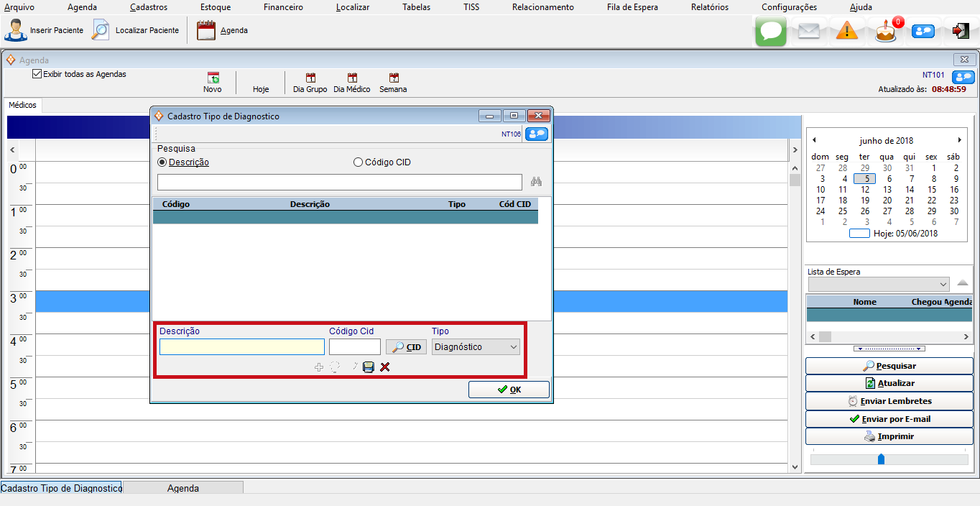This screenshot has height=506, width=980.
Task: Go to next month in calendar
Action: [959, 140]
